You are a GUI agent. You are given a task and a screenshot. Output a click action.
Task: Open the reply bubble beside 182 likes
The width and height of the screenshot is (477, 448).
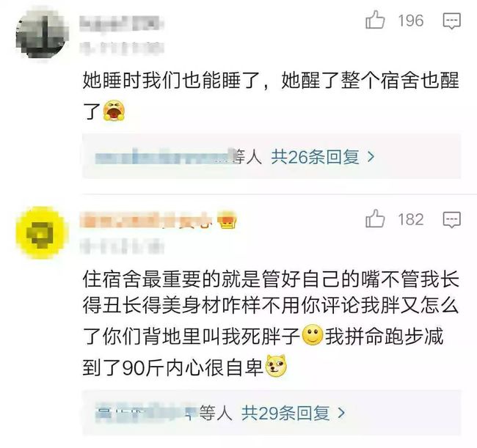pos(451,220)
